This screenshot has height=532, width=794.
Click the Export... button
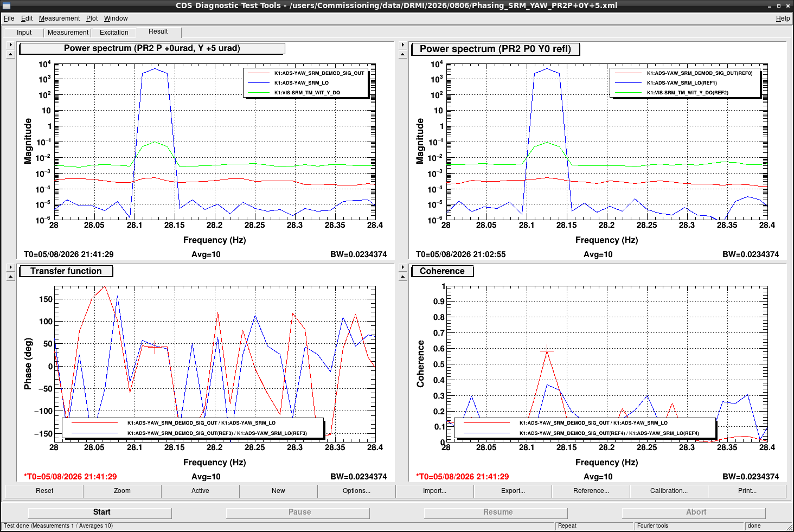[x=513, y=491]
